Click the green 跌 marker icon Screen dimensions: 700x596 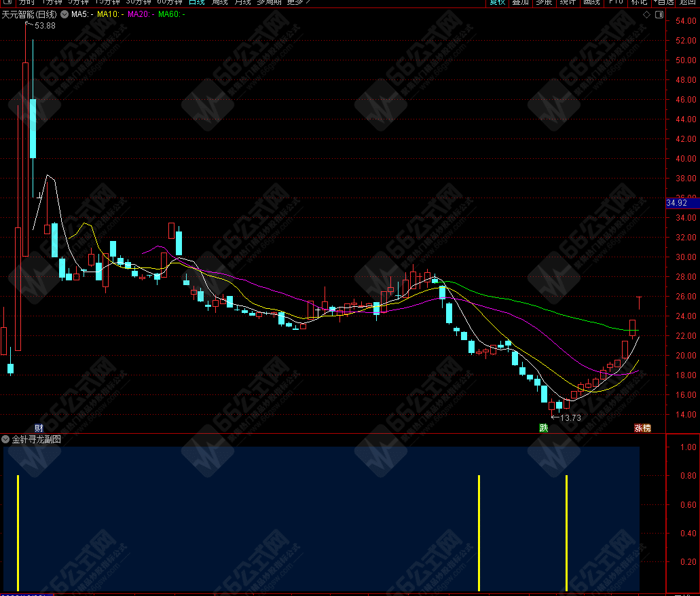(x=543, y=428)
